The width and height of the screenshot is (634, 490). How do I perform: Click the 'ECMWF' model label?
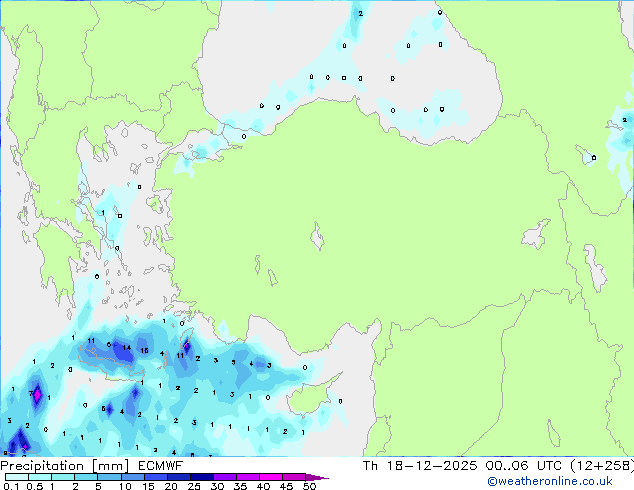161,466
